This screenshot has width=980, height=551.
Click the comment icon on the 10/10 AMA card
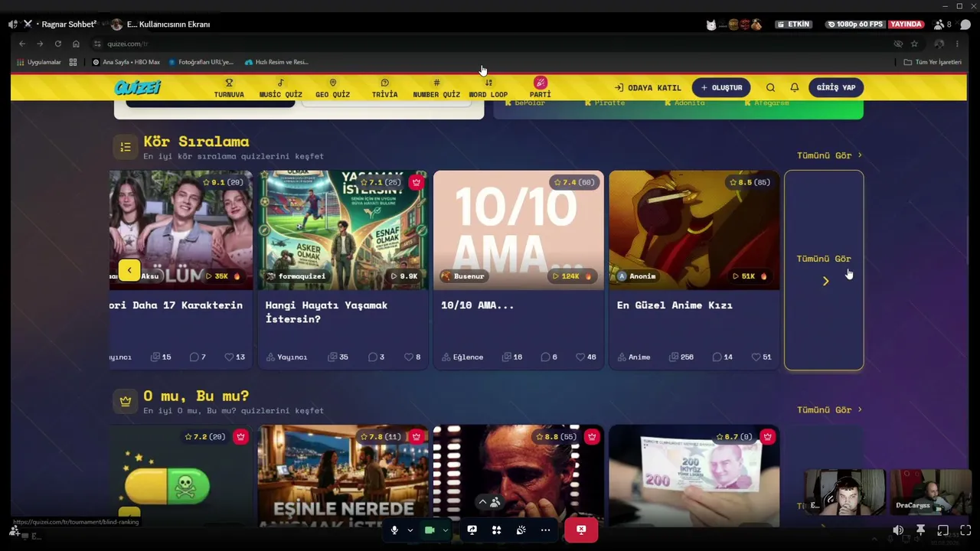545,357
